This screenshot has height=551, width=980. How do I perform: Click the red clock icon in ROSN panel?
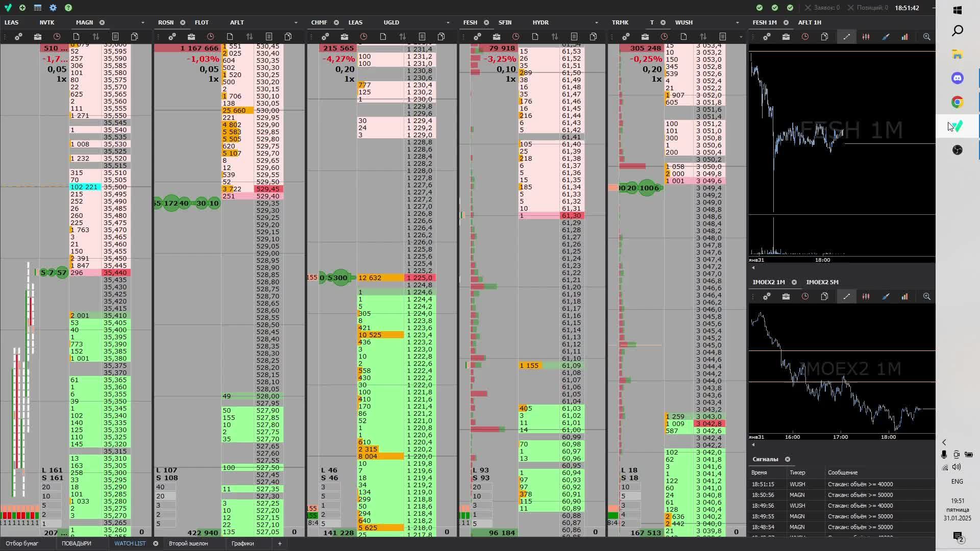click(x=210, y=37)
